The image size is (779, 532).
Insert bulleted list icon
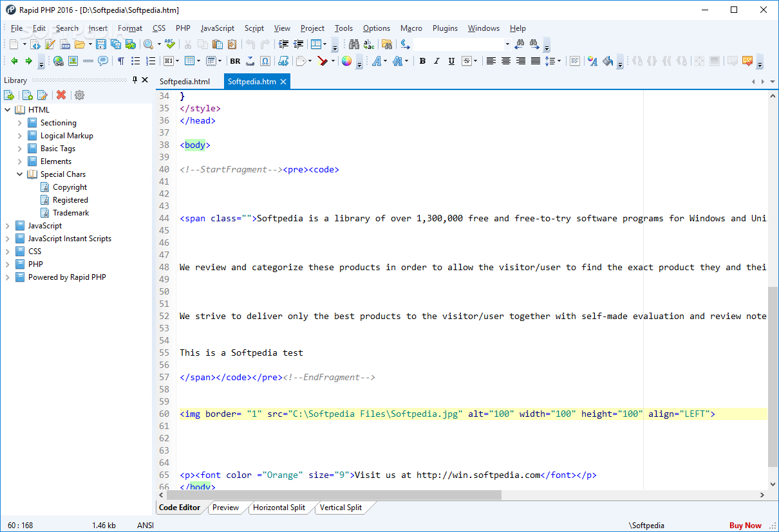(x=136, y=61)
